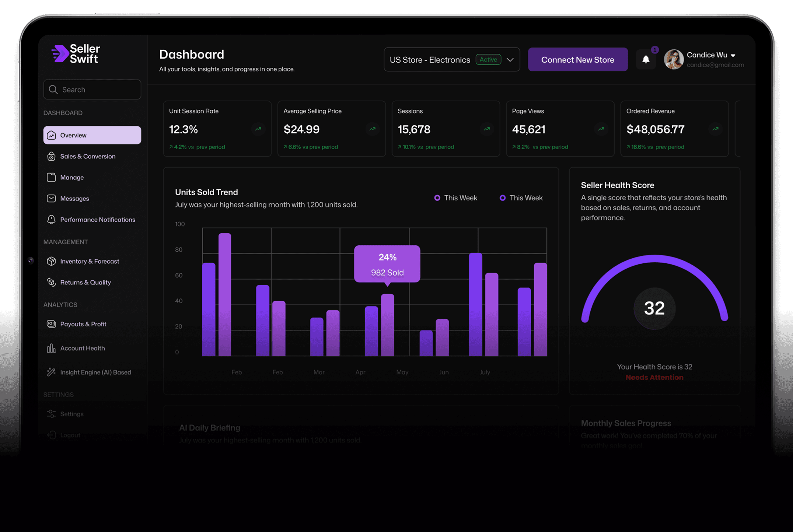Screen dimensions: 793x532
Task: Open Performance Notifications menu item
Action: 97,220
